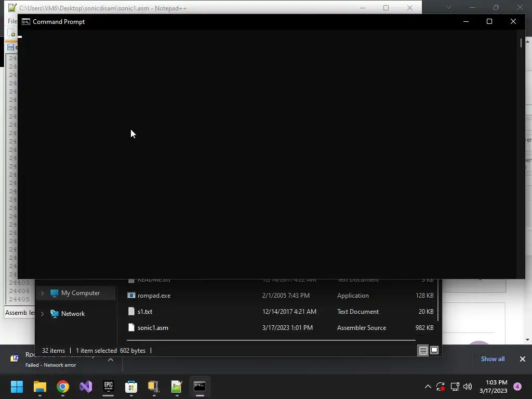This screenshot has width=532, height=399.
Task: Switch Explorer to large icons view
Action: 434,350
